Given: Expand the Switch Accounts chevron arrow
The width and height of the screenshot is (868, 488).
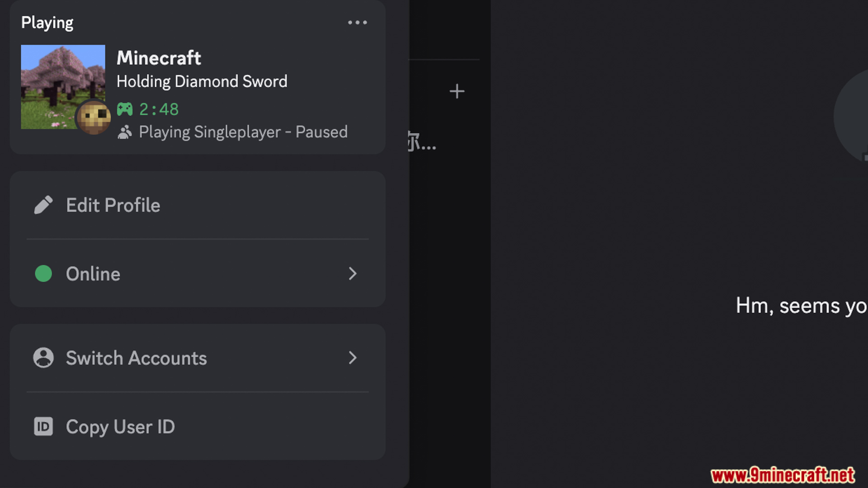Looking at the screenshot, I should [353, 358].
